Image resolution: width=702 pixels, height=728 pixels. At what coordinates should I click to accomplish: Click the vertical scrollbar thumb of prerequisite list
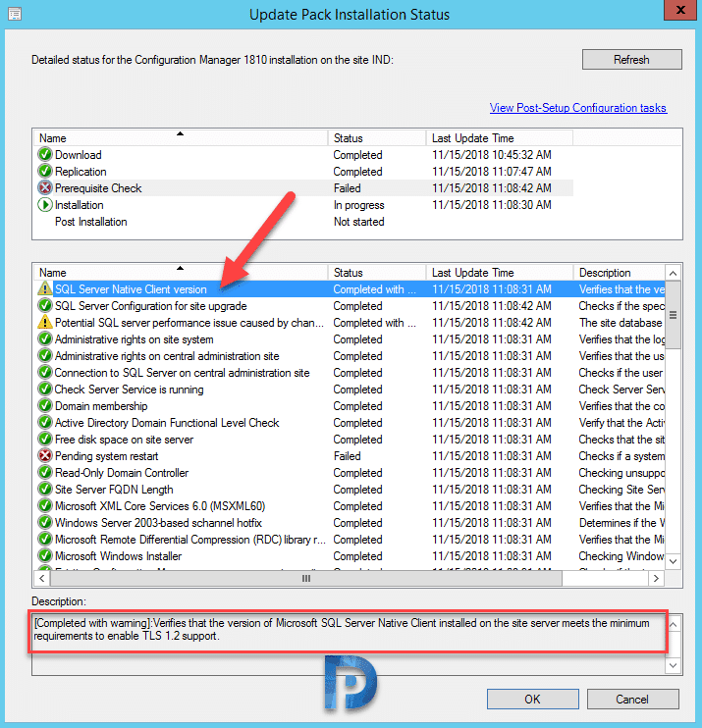tap(673, 315)
